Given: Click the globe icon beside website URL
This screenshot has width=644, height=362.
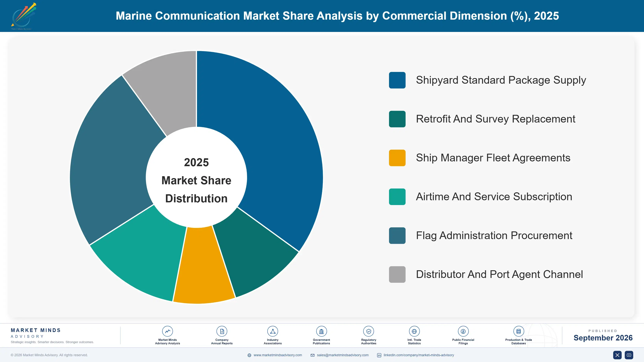Looking at the screenshot, I should (249, 355).
